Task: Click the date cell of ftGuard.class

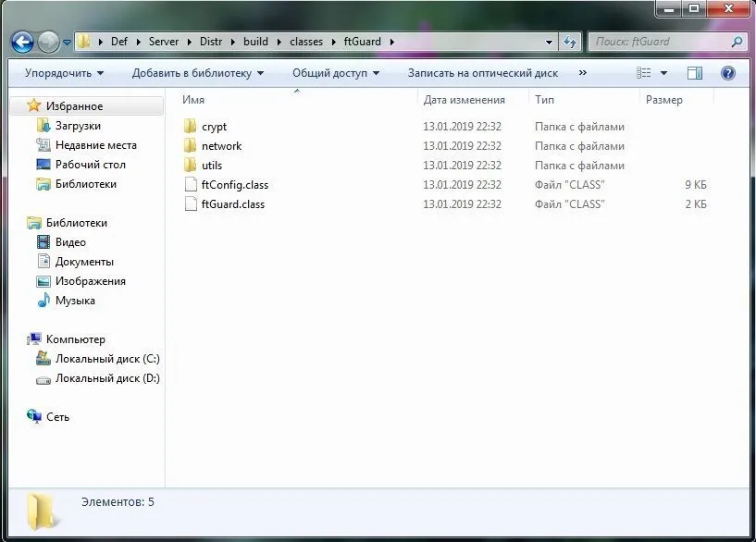Action: (x=462, y=204)
